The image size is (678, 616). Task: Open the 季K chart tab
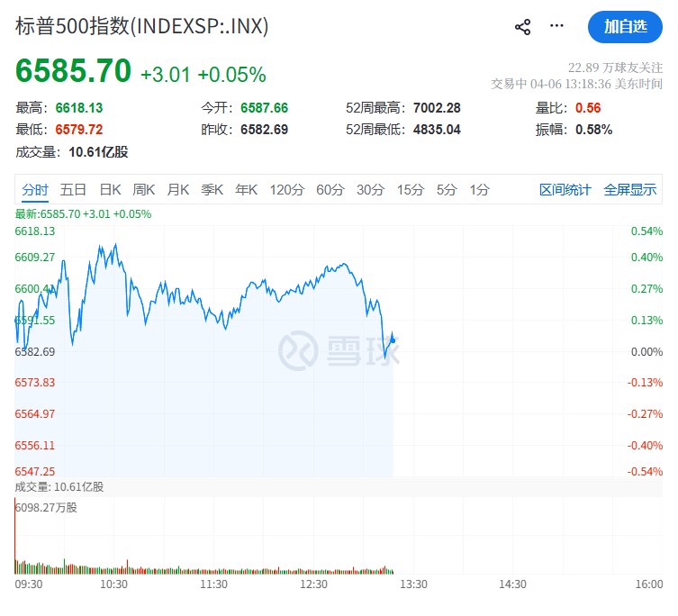click(212, 190)
